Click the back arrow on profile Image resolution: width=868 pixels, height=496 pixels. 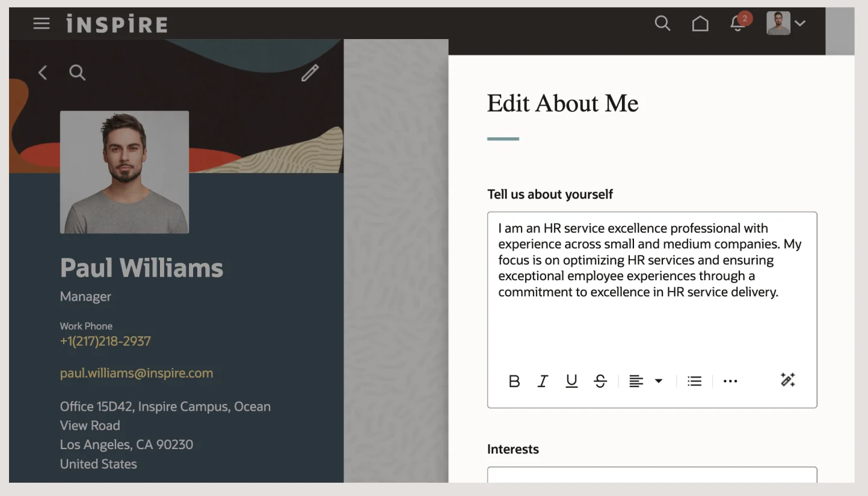coord(43,73)
